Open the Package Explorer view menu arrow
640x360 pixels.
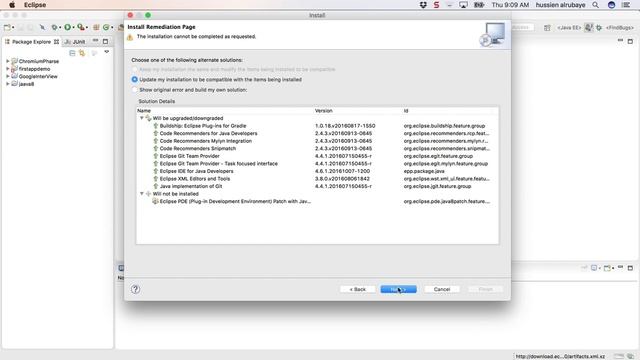[x=107, y=52]
